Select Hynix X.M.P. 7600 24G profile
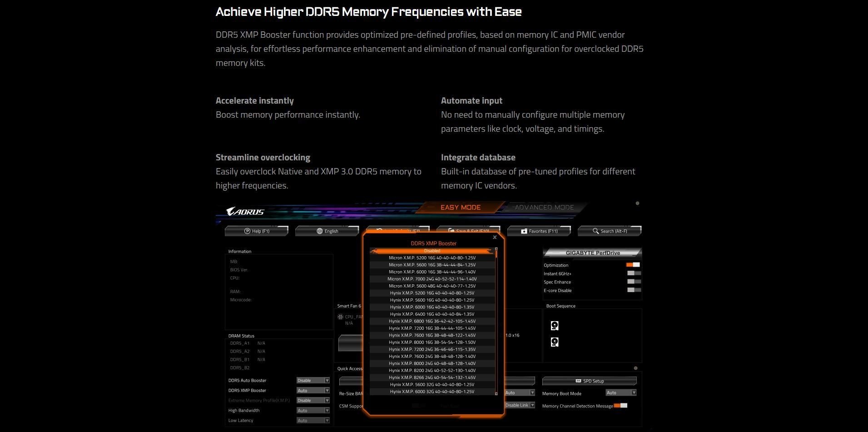Image resolution: width=868 pixels, height=432 pixels. tap(432, 356)
